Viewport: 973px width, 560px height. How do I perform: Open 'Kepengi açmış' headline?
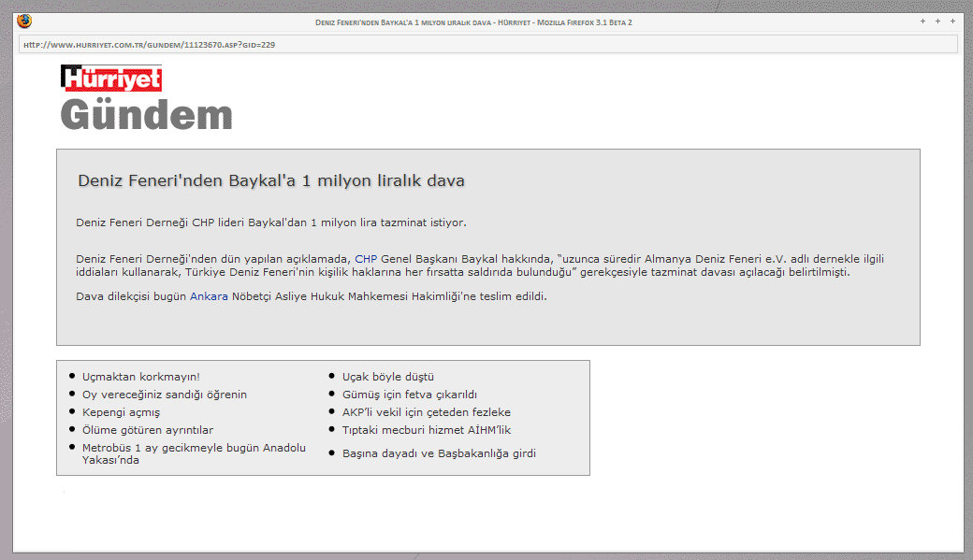[121, 412]
